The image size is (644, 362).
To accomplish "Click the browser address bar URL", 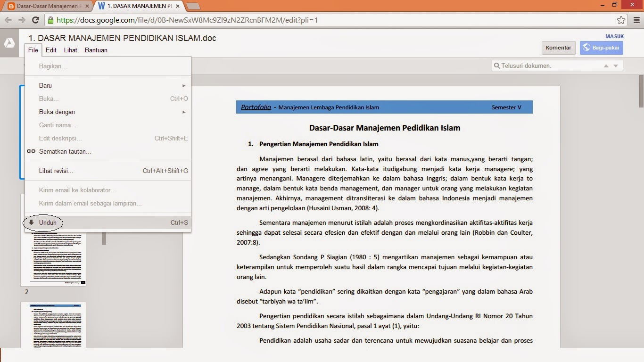I will [x=187, y=20].
